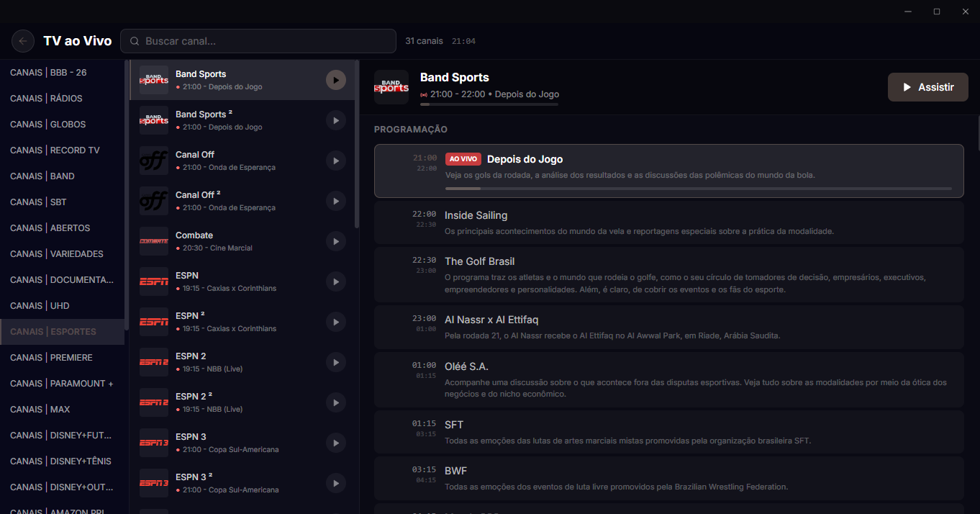Play the ESPN 2 channel stream
The height and width of the screenshot is (514, 980).
pyautogui.click(x=335, y=362)
